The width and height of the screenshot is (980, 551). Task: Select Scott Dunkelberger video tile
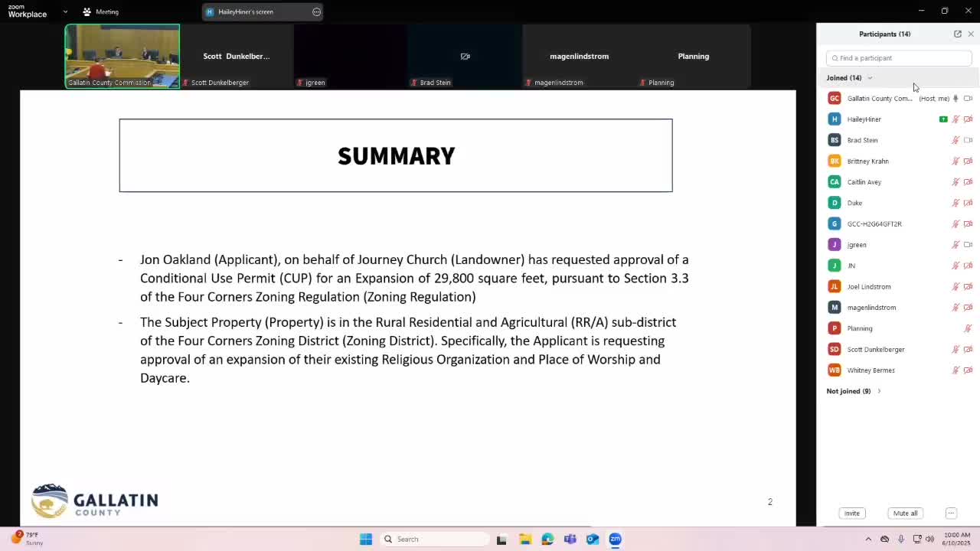(x=237, y=56)
